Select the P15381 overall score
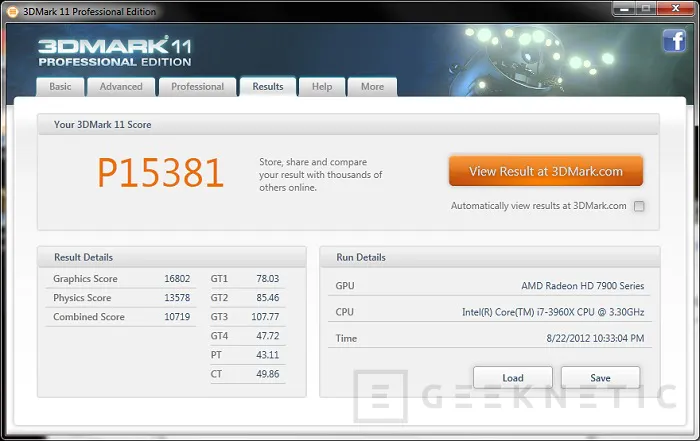The image size is (700, 441). point(160,173)
